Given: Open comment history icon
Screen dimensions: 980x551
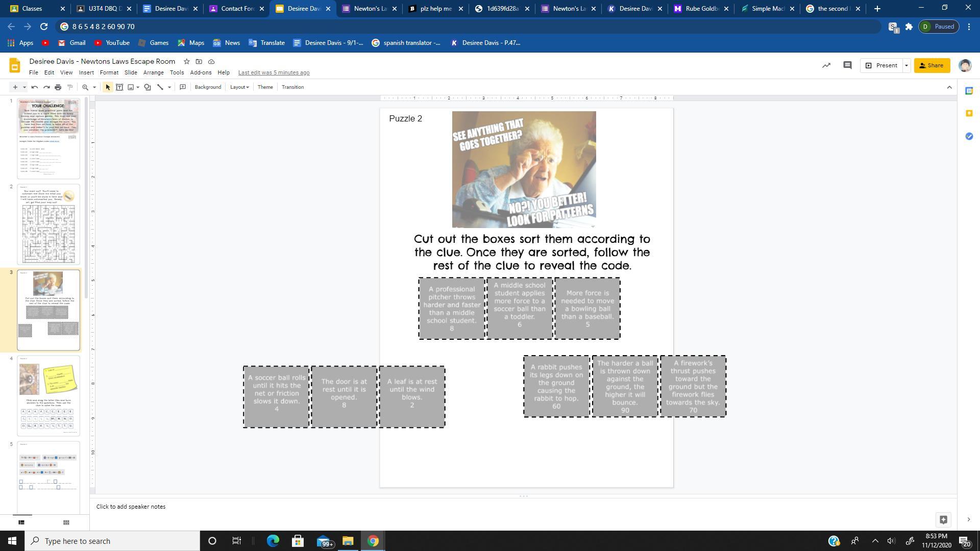Looking at the screenshot, I should [847, 65].
